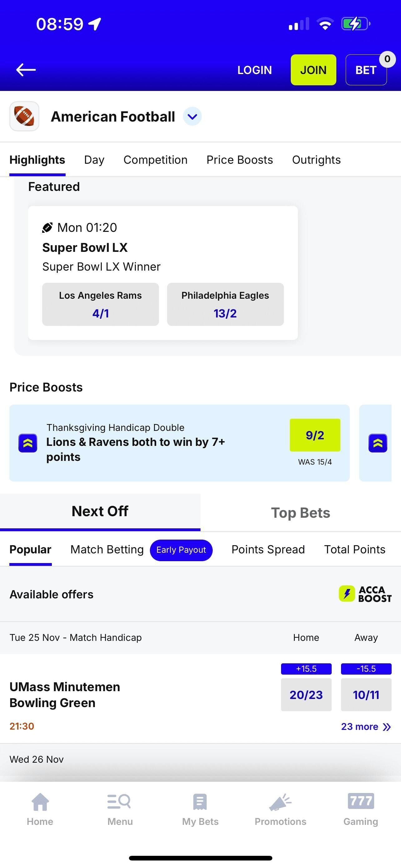Tap the American football sport icon
The image size is (401, 868).
[x=24, y=116]
